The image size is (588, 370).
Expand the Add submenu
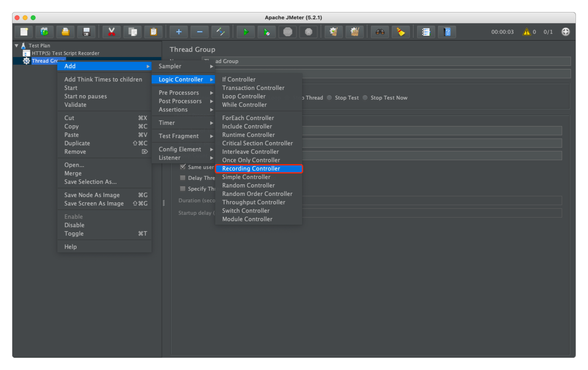(104, 66)
